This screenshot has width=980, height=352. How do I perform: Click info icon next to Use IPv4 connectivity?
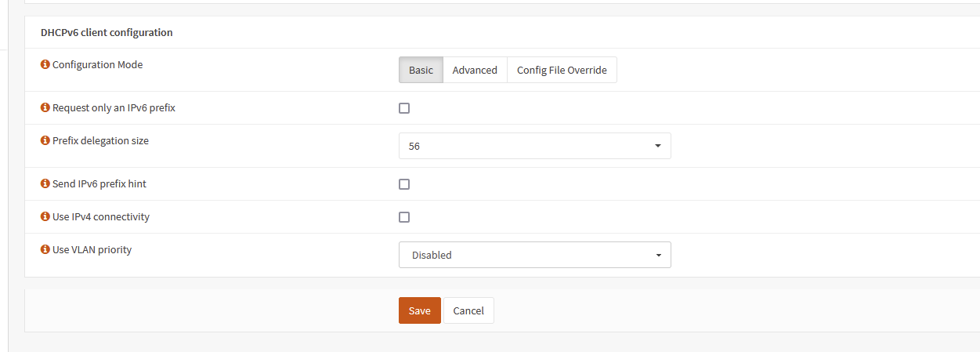coord(45,217)
